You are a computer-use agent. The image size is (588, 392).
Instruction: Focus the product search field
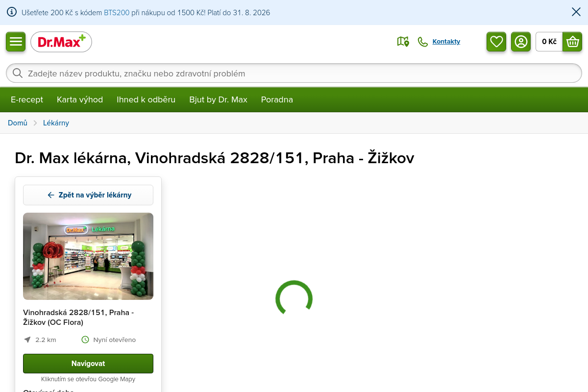coord(294,73)
